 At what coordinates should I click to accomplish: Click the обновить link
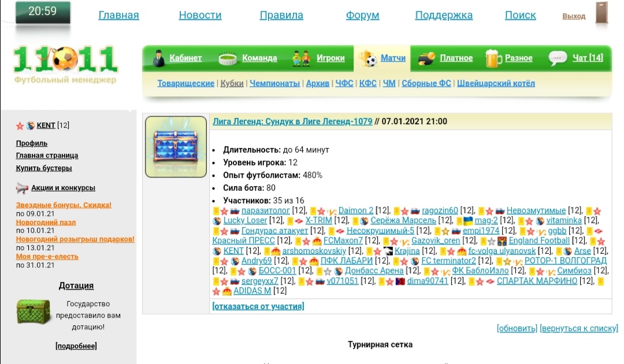[x=517, y=328]
